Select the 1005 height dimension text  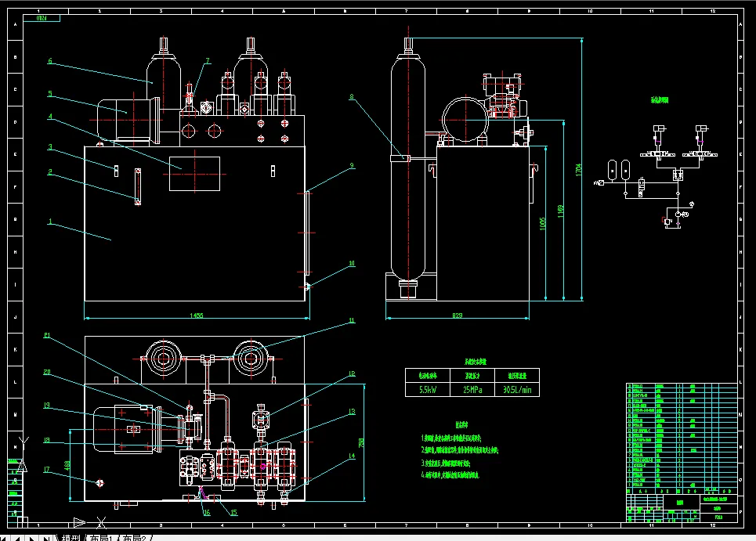coord(542,224)
